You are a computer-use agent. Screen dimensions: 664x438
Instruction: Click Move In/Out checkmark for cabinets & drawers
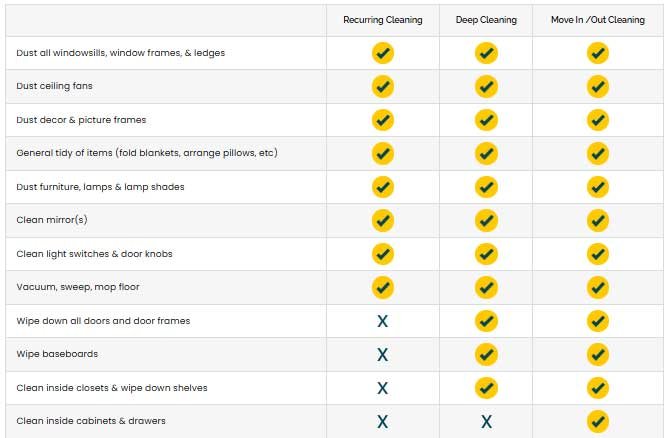[598, 421]
